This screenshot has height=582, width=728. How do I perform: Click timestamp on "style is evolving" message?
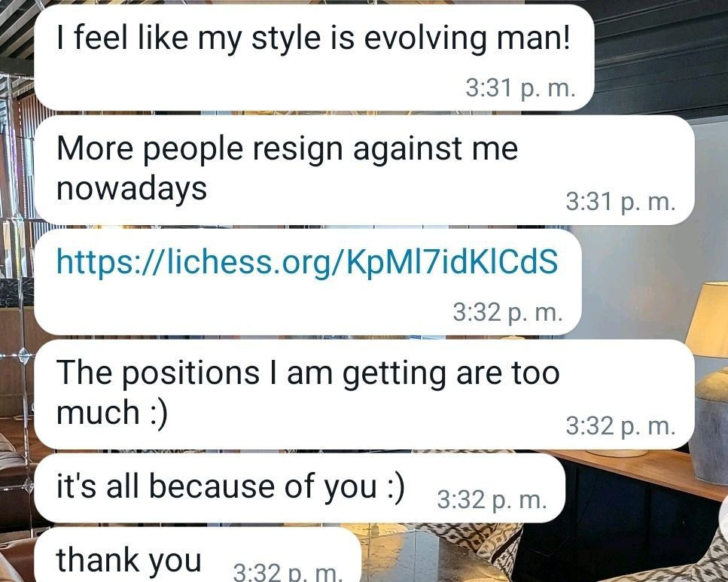click(520, 88)
